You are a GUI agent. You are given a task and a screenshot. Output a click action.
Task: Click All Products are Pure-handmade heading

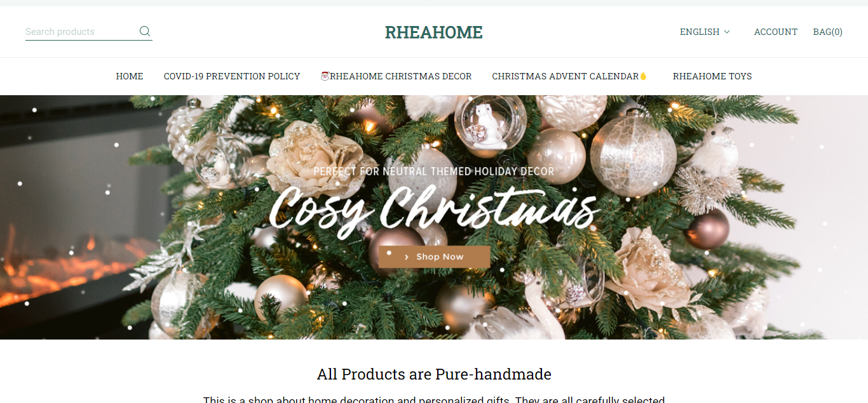434,374
